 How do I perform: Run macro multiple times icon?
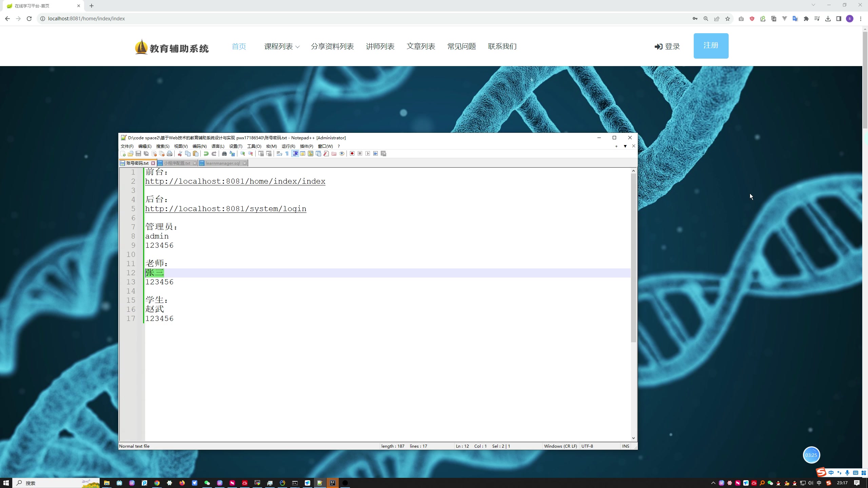click(376, 154)
